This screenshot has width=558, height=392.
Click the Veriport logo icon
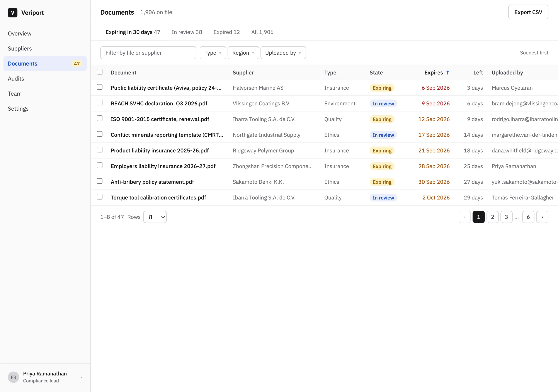tap(13, 13)
